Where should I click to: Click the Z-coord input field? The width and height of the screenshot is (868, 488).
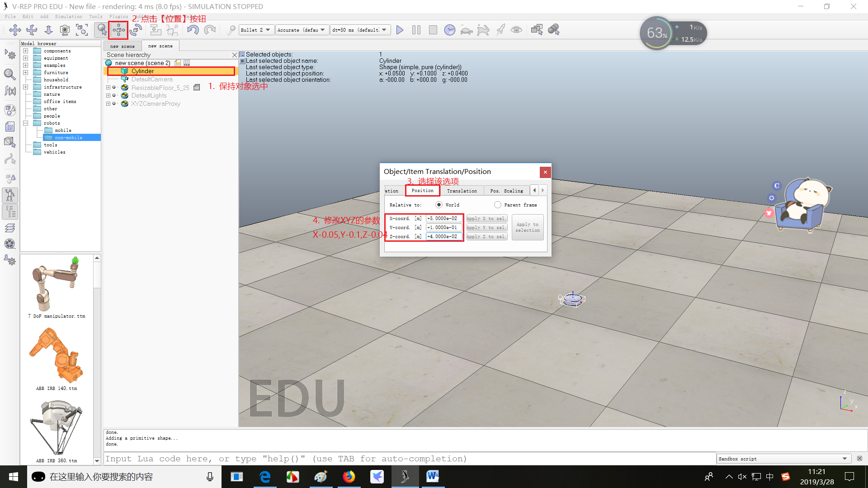tap(443, 236)
